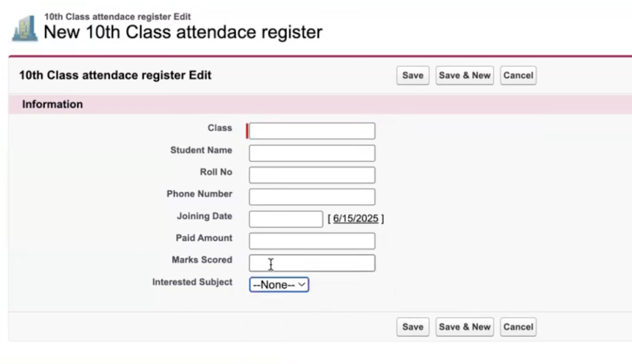This screenshot has height=364, width=632.
Task: Click the Paid Amount field
Action: [x=312, y=241]
